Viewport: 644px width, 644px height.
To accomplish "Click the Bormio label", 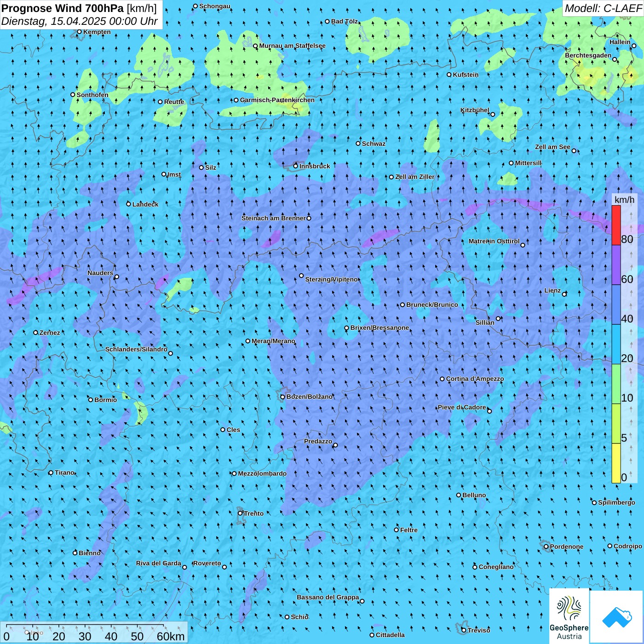I will tap(105, 400).
